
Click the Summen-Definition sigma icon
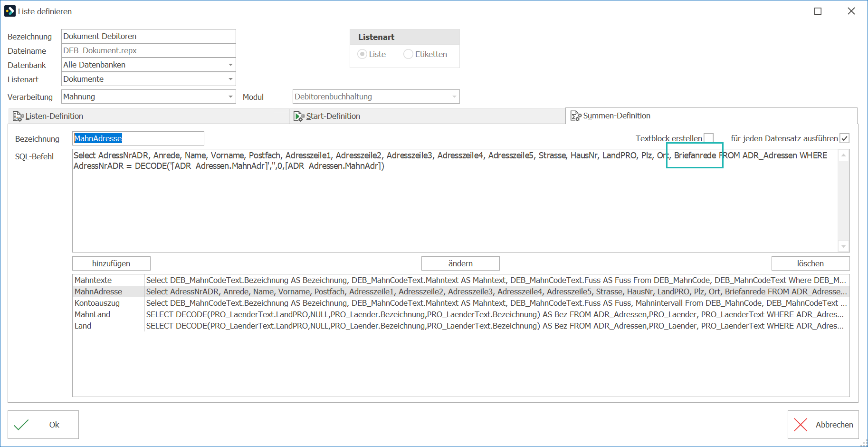576,116
